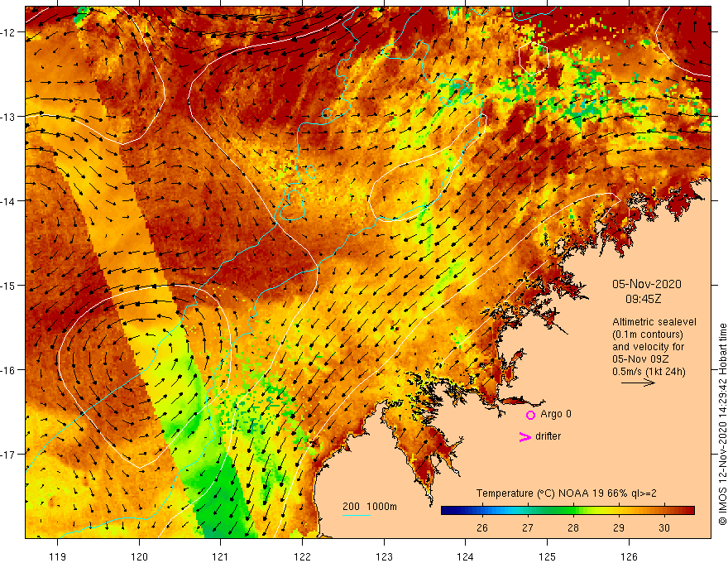Click the "05-Nov-2020" date text
Screen dimensions: 728x563
tap(647, 284)
